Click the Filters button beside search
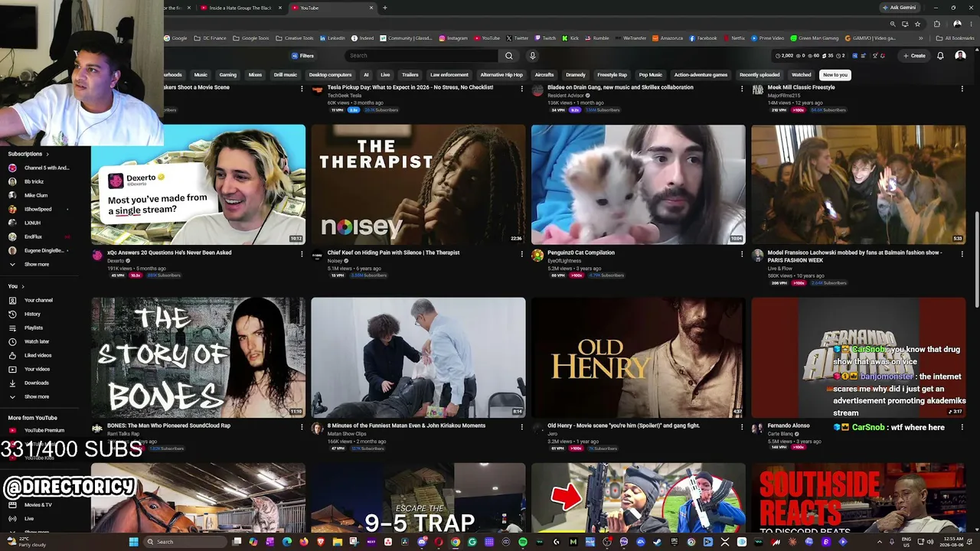 click(x=302, y=56)
